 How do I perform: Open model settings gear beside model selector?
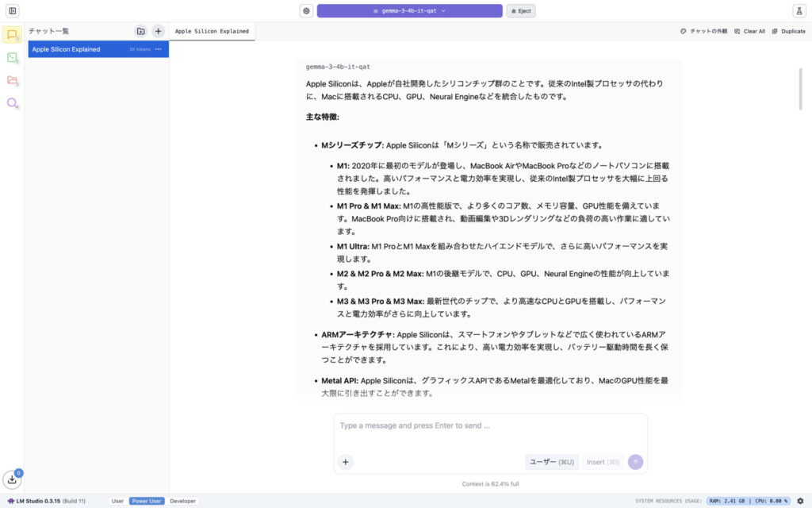[x=307, y=11]
